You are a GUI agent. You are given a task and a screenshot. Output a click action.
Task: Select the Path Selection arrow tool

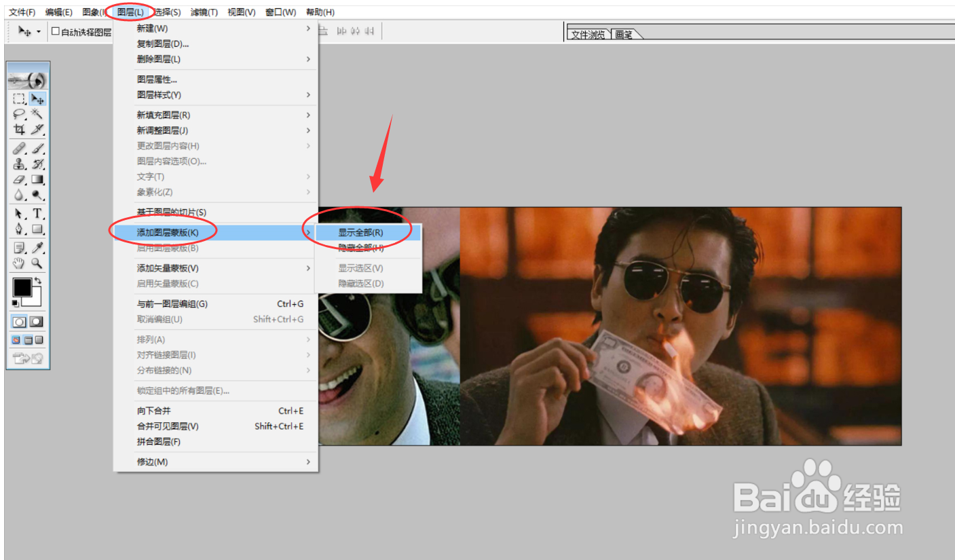(x=20, y=214)
